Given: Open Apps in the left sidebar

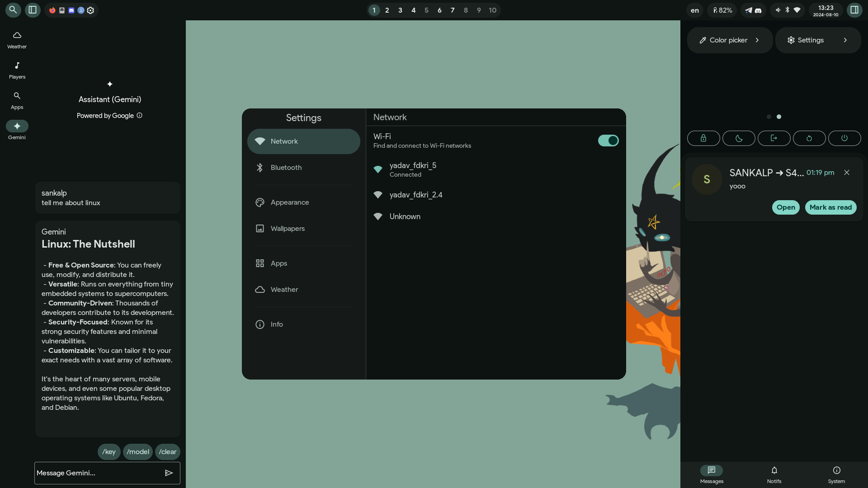Looking at the screenshot, I should (17, 100).
